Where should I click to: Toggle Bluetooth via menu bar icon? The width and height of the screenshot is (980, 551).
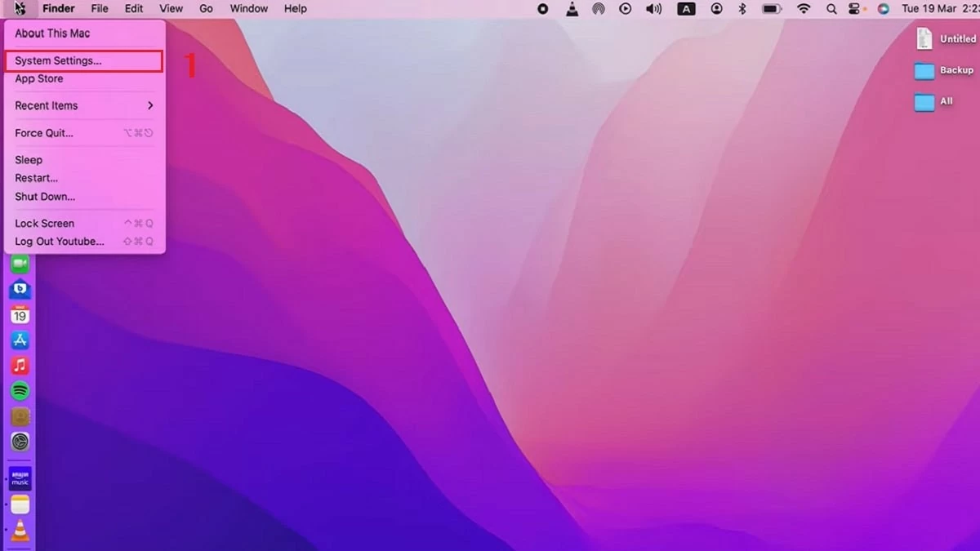742,9
